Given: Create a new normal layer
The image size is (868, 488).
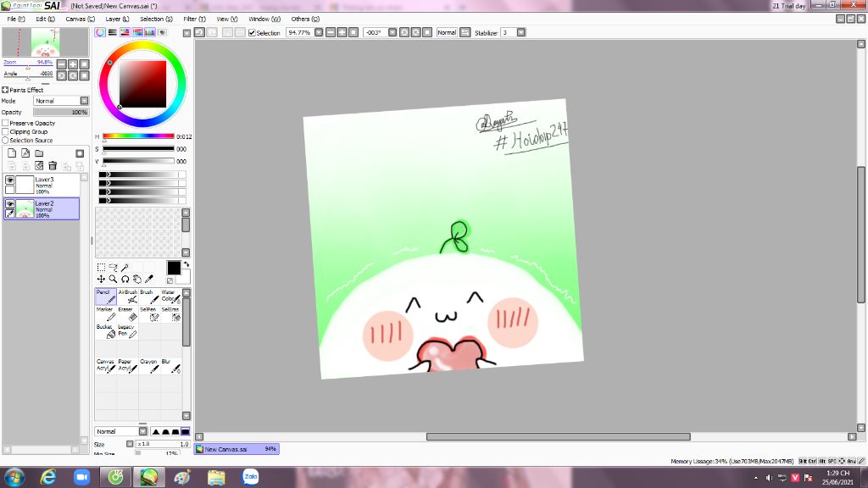Looking at the screenshot, I should 12,153.
